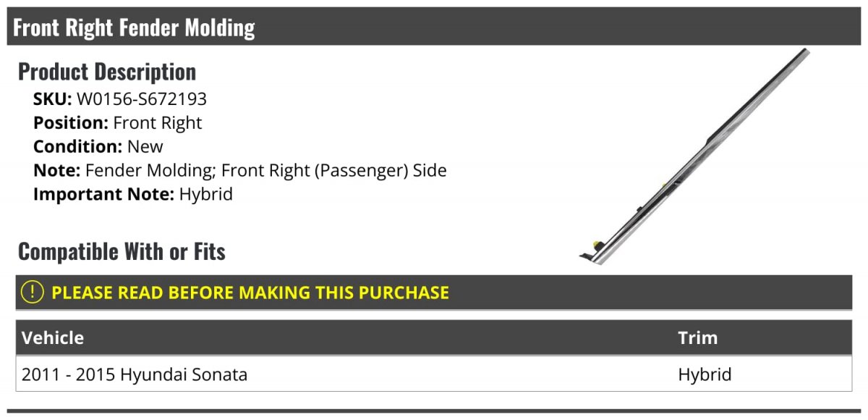Screen dimensions: 868x420
Task: Click the yellow exclamation warning icon
Action: 33,293
